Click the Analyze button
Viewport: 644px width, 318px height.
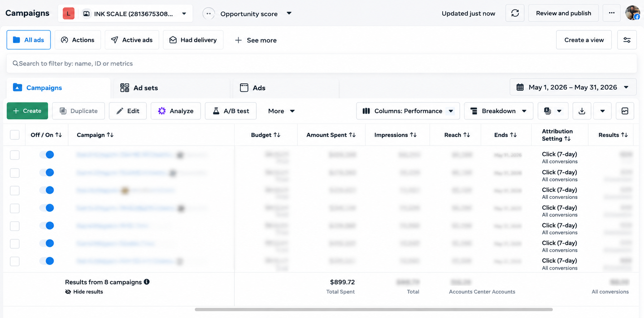tap(176, 111)
